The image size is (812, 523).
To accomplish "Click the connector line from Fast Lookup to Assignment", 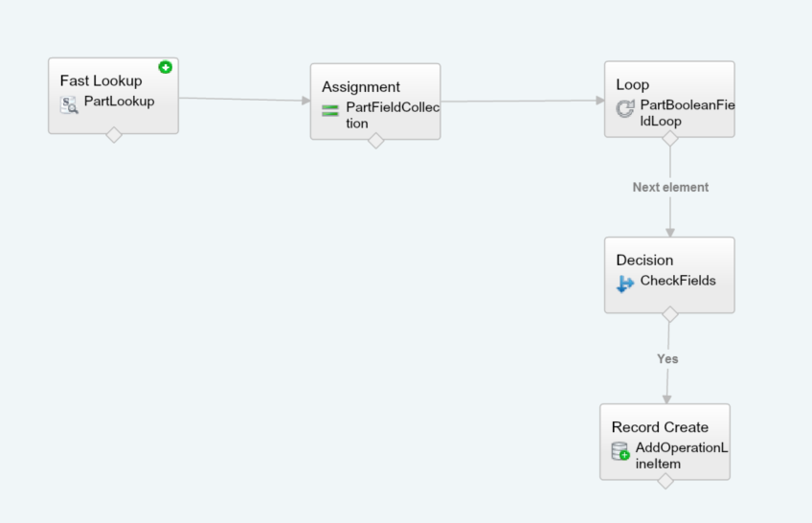I will (x=244, y=99).
